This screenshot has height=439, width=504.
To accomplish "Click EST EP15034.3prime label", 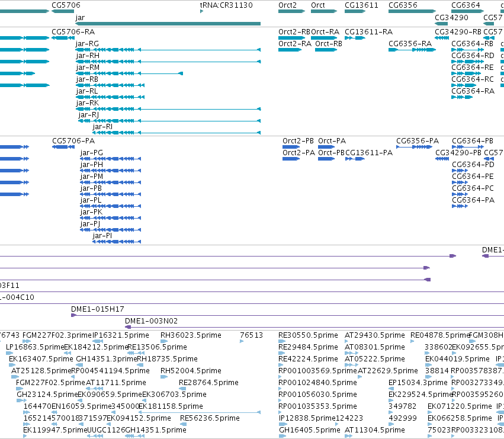I will [x=418, y=383].
